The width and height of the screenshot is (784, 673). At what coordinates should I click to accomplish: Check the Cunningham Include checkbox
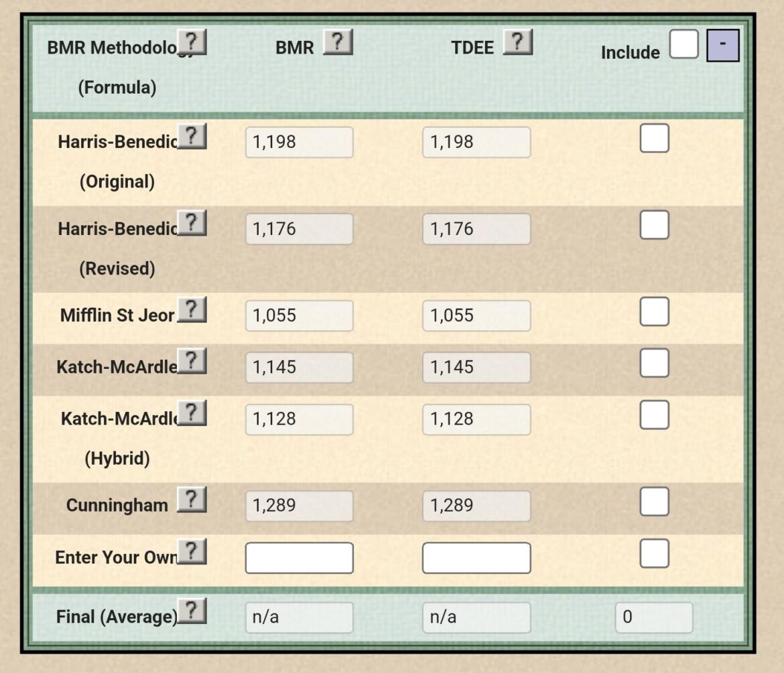[653, 501]
